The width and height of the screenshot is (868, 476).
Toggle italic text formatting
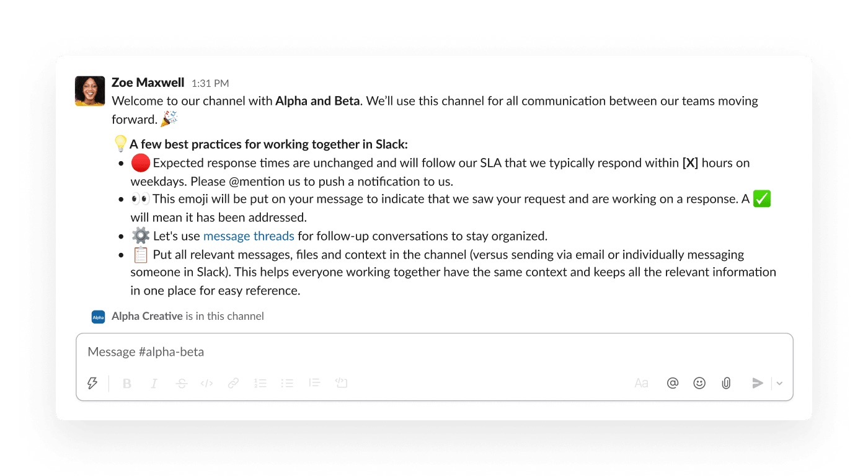(154, 384)
